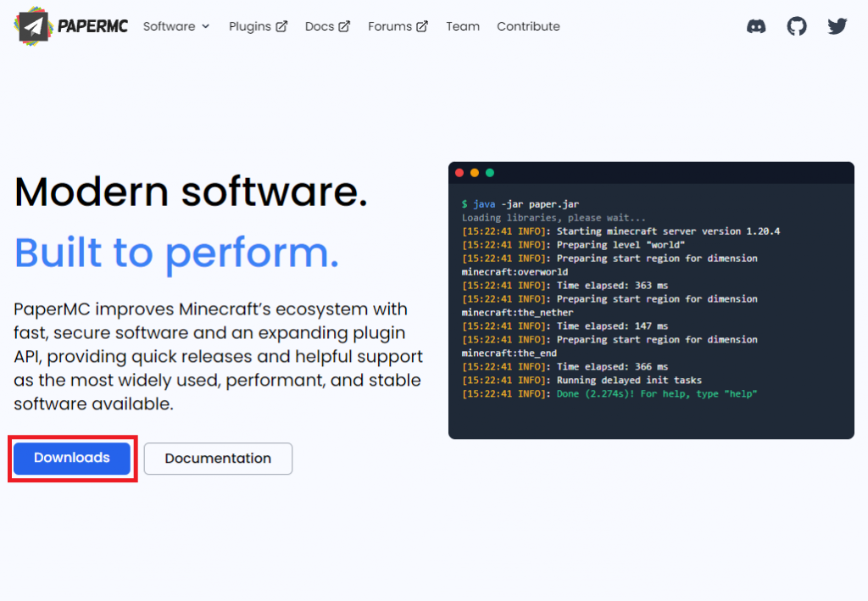
Task: Click the external link icon beside Forums
Action: [x=422, y=26]
